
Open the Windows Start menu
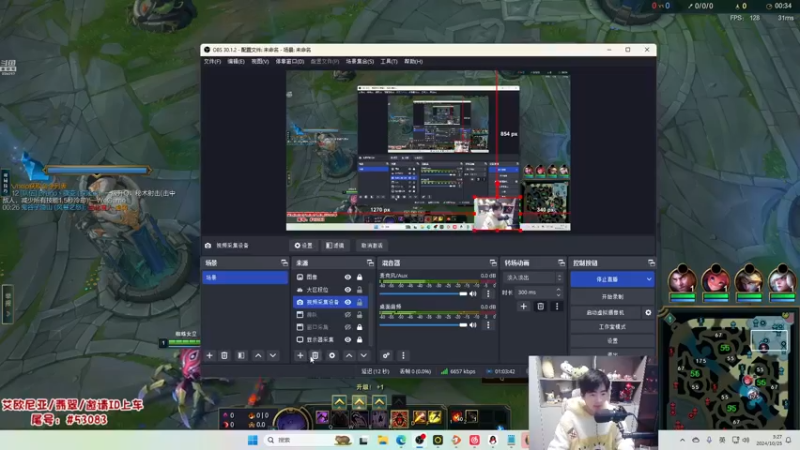[253, 440]
